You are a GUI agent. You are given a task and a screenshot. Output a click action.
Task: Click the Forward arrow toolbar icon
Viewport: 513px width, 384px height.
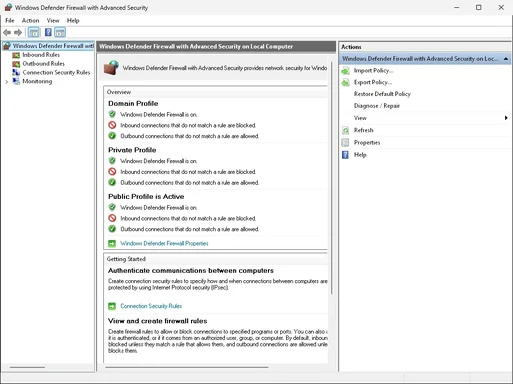pos(18,32)
